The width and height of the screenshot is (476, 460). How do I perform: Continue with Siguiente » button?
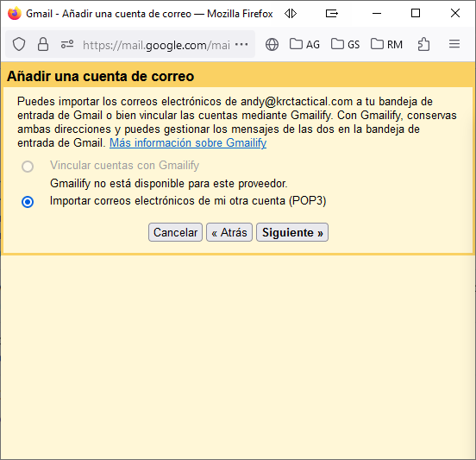pos(292,232)
